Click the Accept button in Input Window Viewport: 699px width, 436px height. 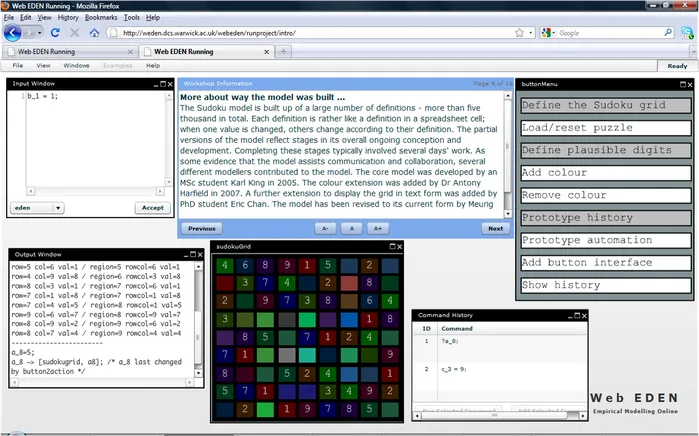tap(152, 208)
